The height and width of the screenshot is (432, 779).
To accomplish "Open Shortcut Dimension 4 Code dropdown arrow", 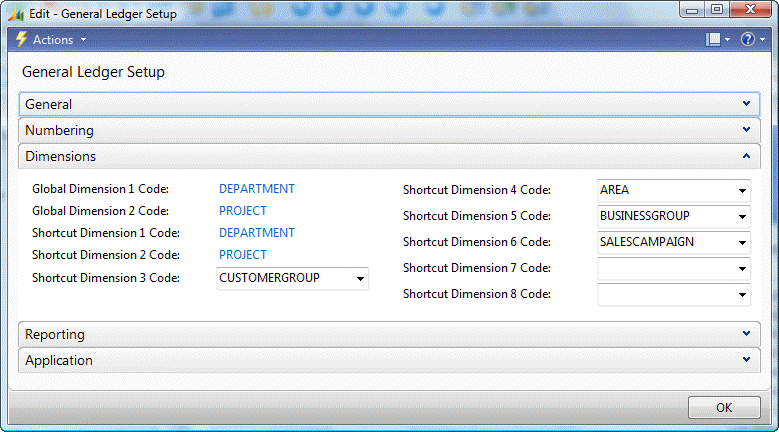I will 742,191.
